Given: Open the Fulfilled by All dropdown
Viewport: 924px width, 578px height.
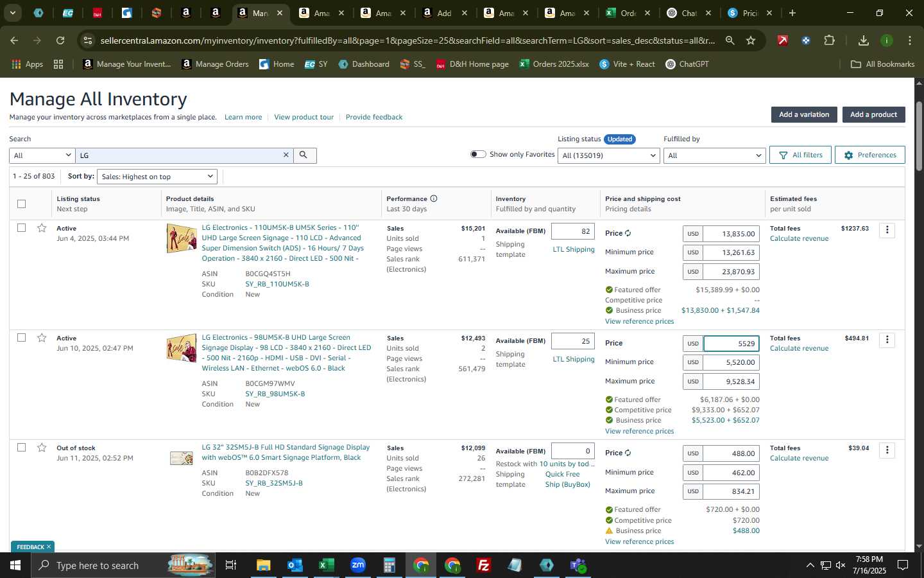Looking at the screenshot, I should pos(714,155).
